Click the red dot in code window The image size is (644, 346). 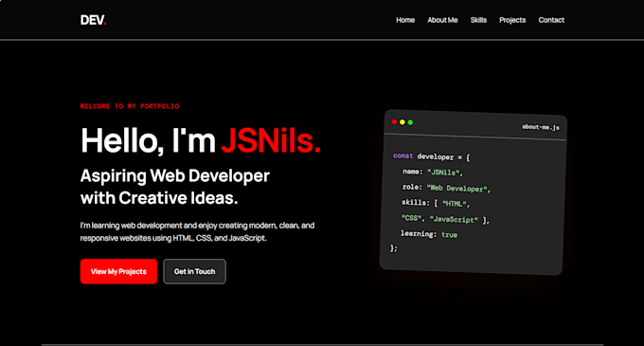pyautogui.click(x=394, y=121)
